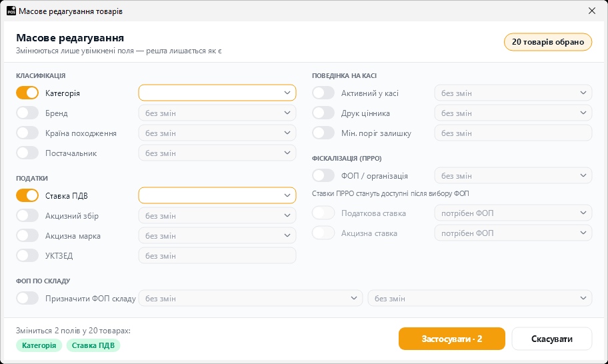Viewport: 608px width, 364px height.
Task: Click the УКТЗЕД input field
Action: click(x=217, y=255)
